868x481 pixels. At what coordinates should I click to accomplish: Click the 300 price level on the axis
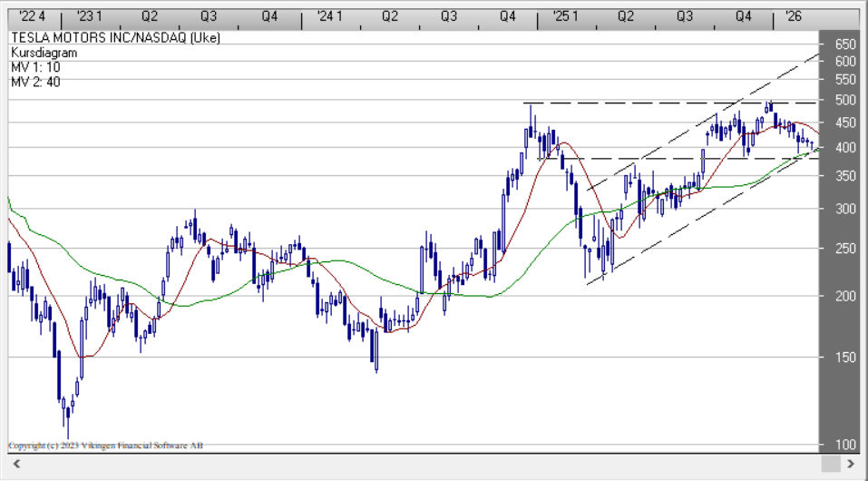click(844, 209)
